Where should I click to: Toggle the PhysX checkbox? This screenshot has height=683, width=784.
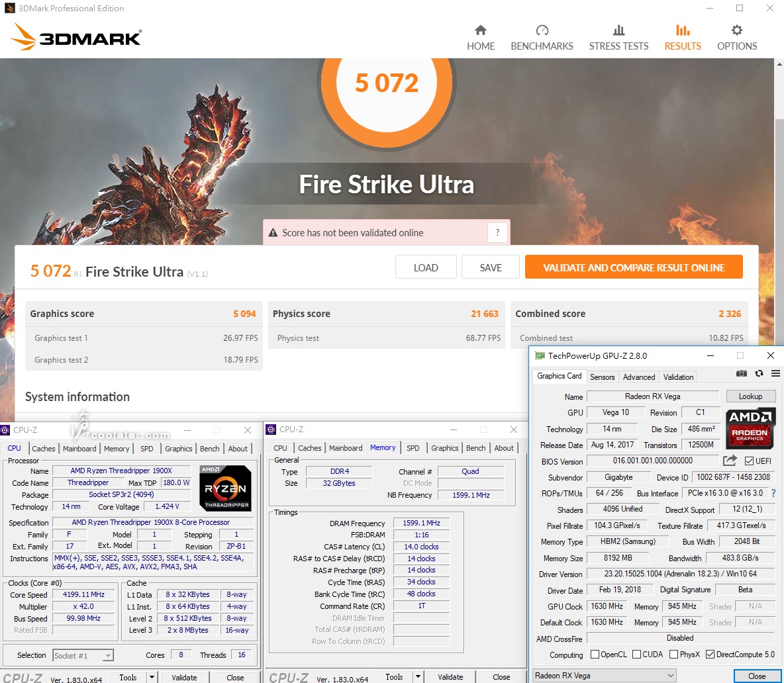pos(673,654)
